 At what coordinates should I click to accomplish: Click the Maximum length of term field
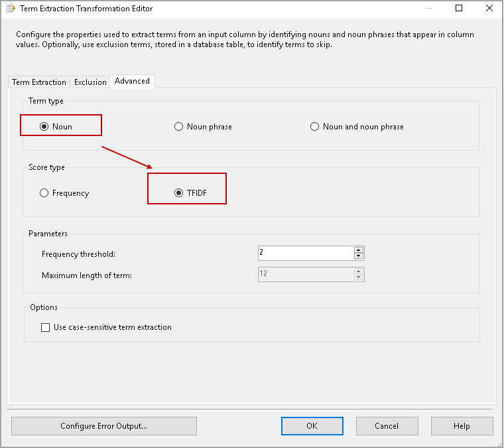[305, 274]
